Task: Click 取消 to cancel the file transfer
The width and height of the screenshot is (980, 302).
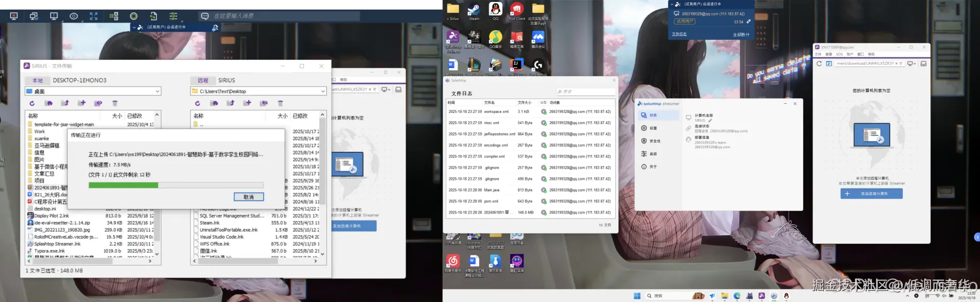Action: tap(249, 197)
